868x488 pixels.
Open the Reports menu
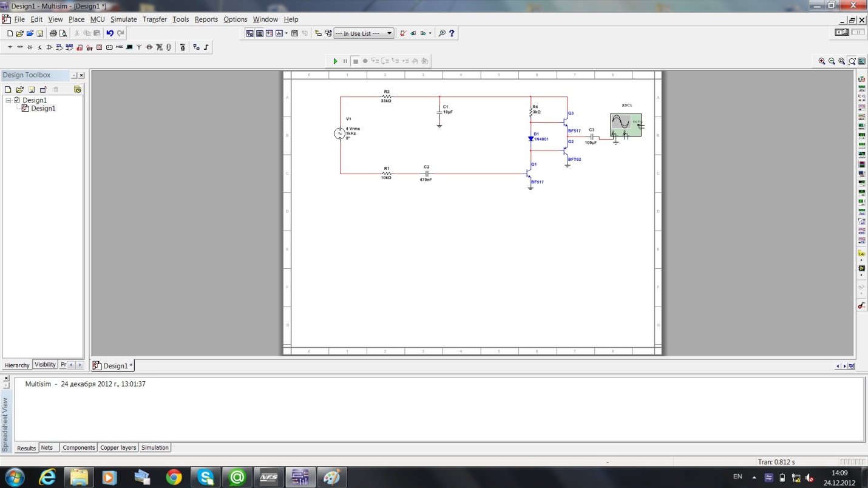click(206, 19)
